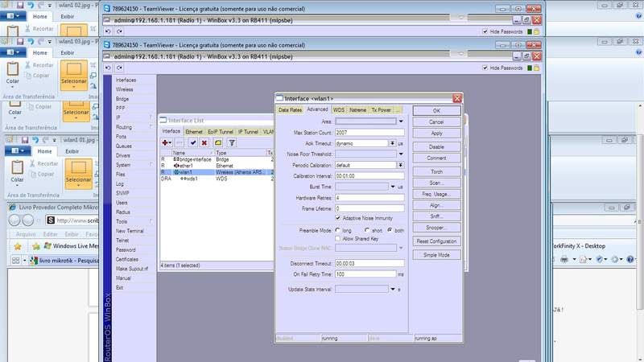This screenshot has width=644, height=362.
Task: Click the Max Station Count input field
Action: (x=369, y=133)
